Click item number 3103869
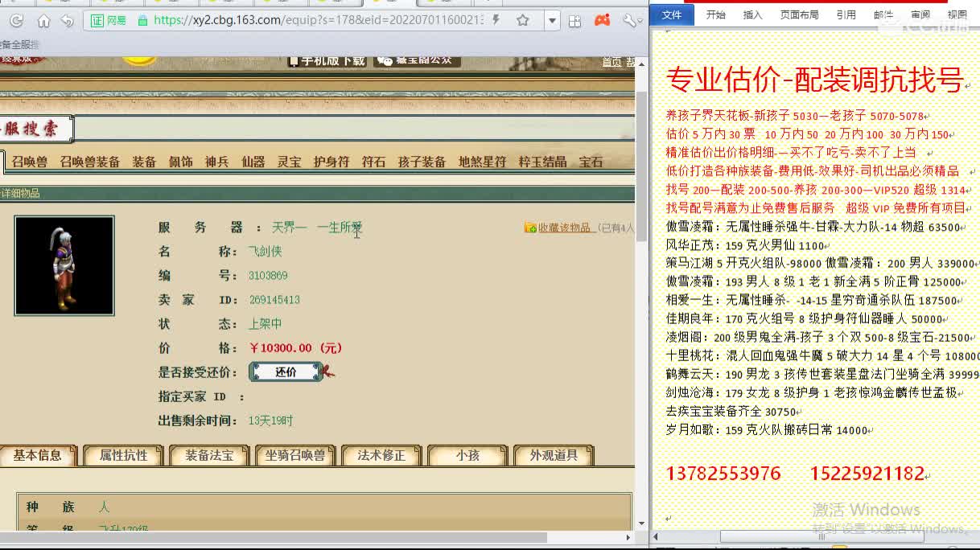 point(268,276)
